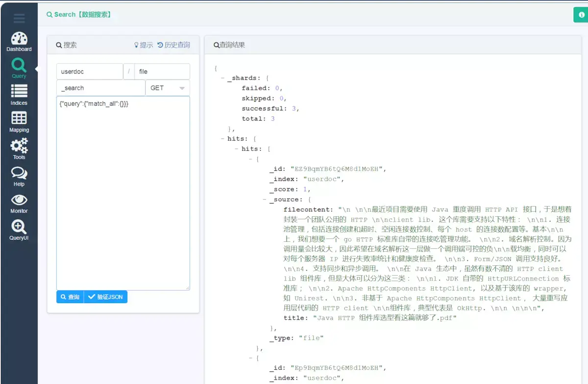
Task: Collapse the _source node of first hit
Action: 265,200
